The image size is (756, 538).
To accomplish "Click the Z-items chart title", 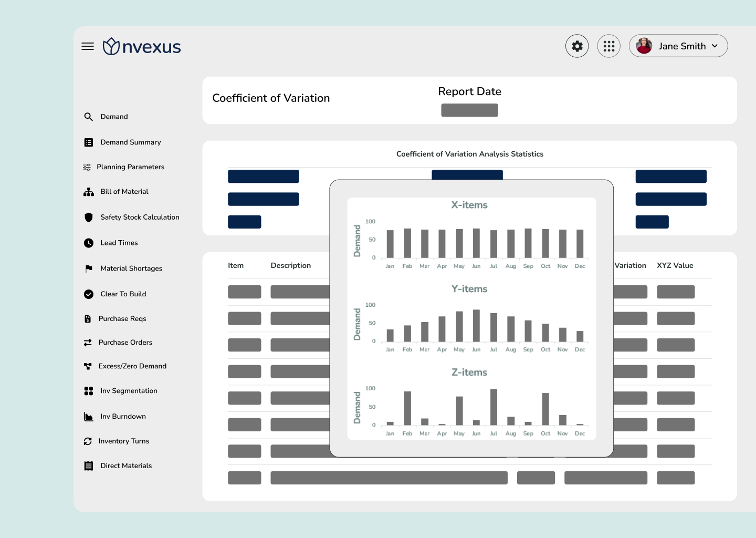I will tap(469, 373).
